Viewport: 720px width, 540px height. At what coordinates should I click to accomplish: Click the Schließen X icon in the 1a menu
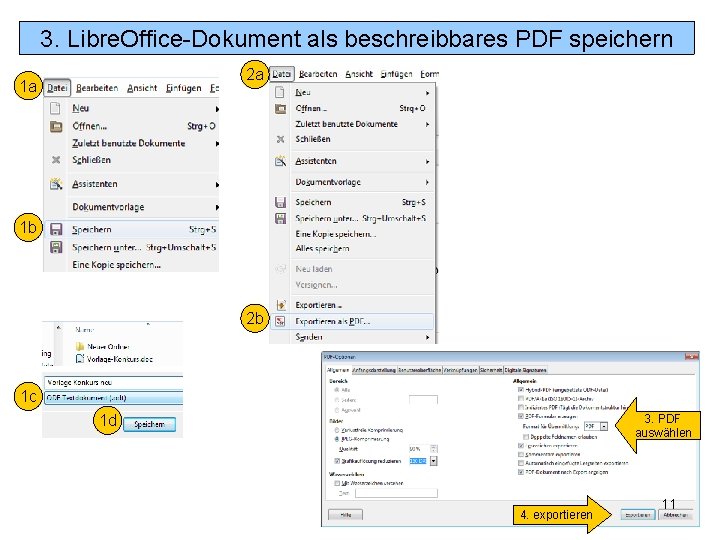[56, 160]
